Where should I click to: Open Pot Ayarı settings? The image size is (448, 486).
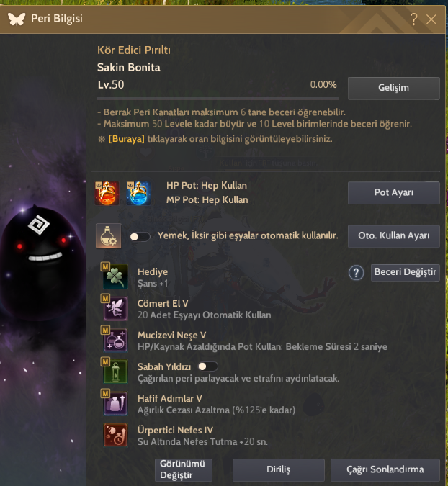[x=394, y=193]
